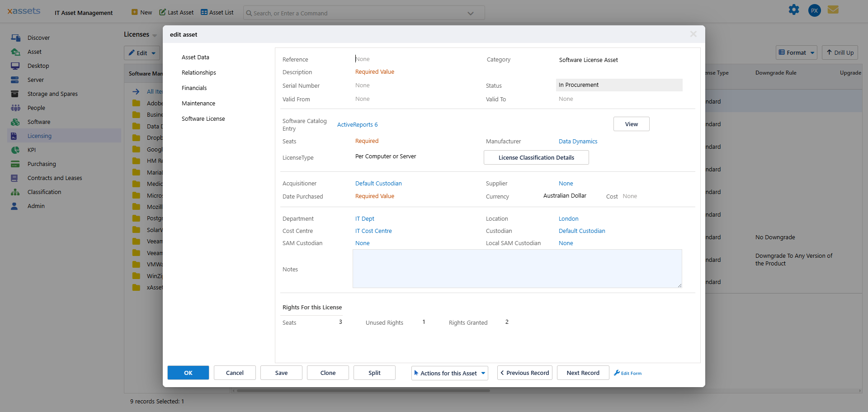Open the ActiveReports 6 catalog link
868x412 pixels.
click(357, 125)
